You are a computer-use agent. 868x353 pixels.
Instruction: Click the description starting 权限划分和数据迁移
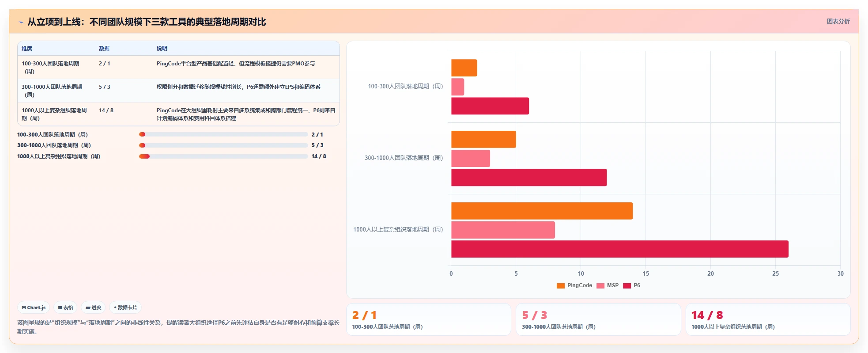pos(238,87)
